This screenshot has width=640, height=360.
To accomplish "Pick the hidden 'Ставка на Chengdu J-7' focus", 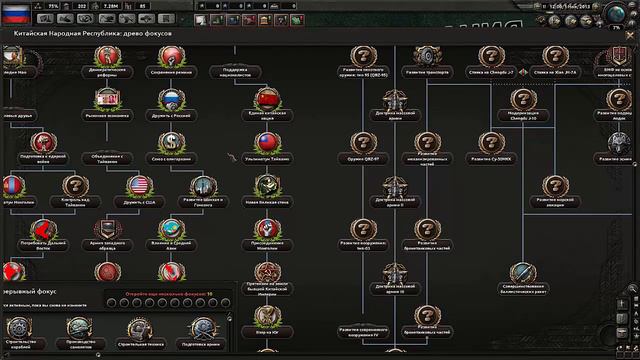I will (491, 56).
